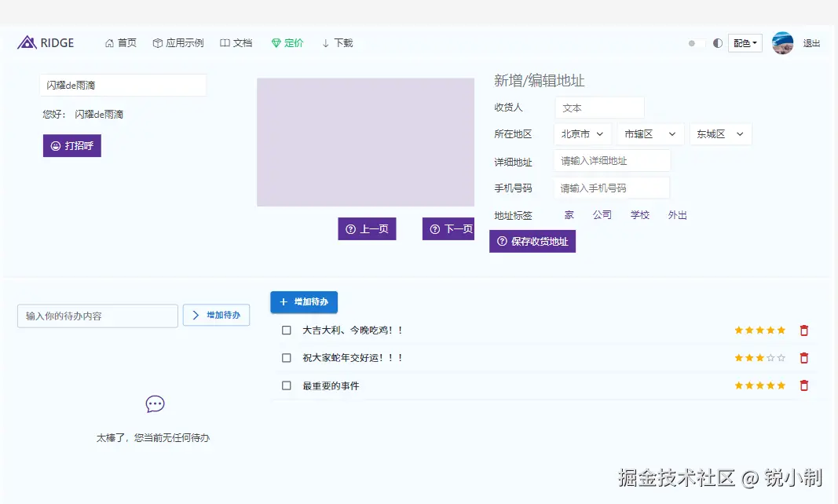Click the 打招呼 greet button

pyautogui.click(x=72, y=146)
